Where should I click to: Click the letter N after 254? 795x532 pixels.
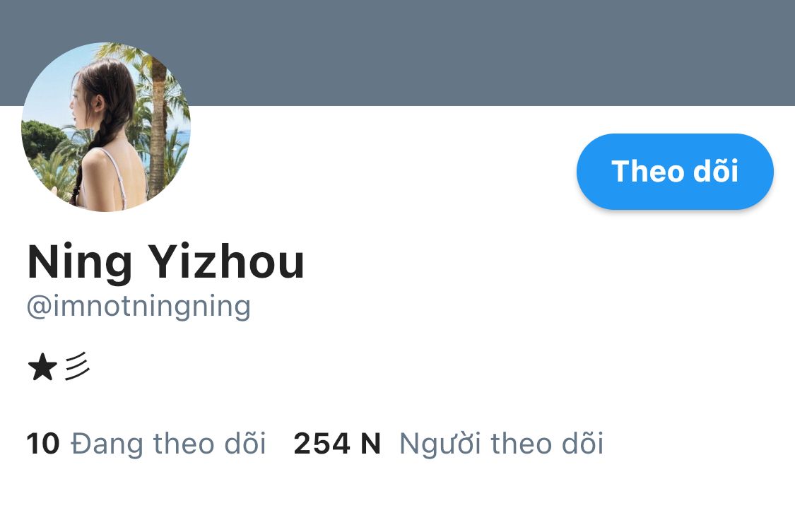(370, 444)
